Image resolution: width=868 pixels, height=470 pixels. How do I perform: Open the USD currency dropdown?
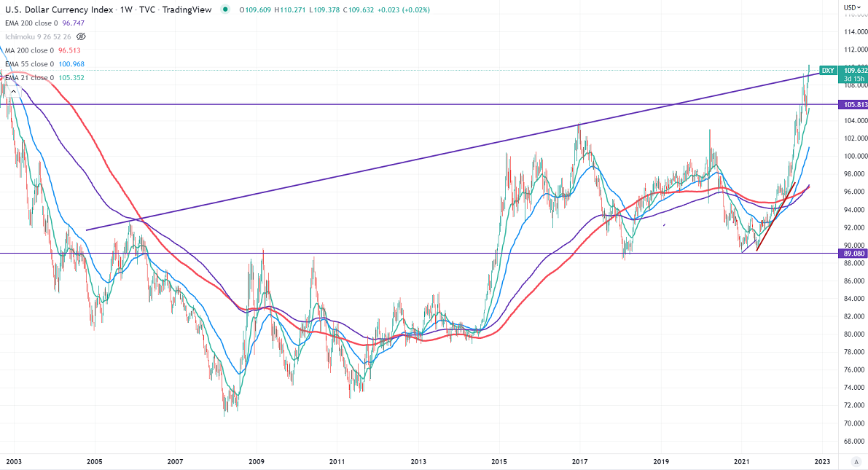(852, 8)
